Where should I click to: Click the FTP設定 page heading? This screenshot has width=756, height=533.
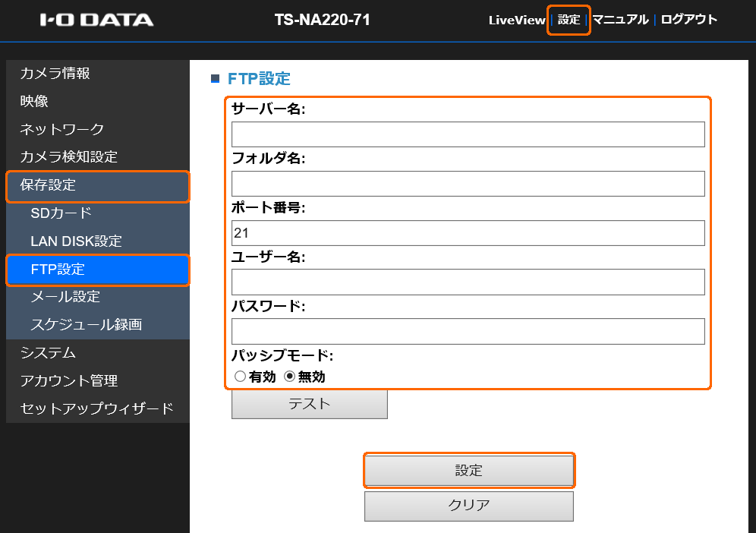pos(259,79)
